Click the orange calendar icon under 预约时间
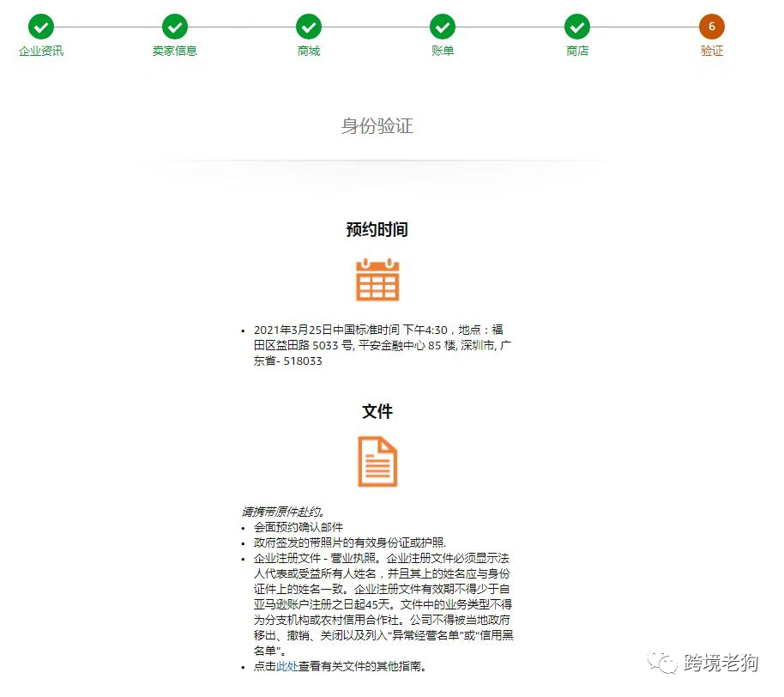 pyautogui.click(x=377, y=281)
